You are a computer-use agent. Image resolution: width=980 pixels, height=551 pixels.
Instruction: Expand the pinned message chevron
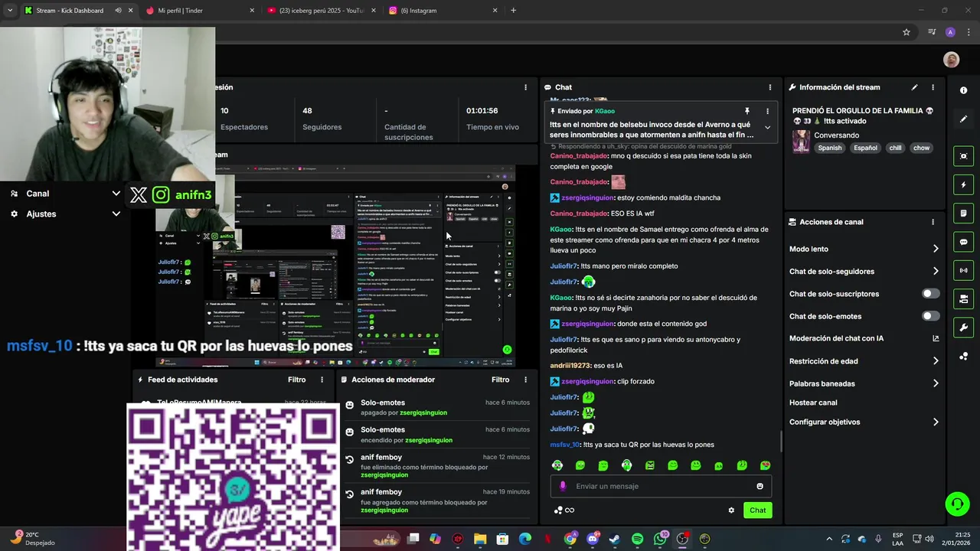pos(767,128)
